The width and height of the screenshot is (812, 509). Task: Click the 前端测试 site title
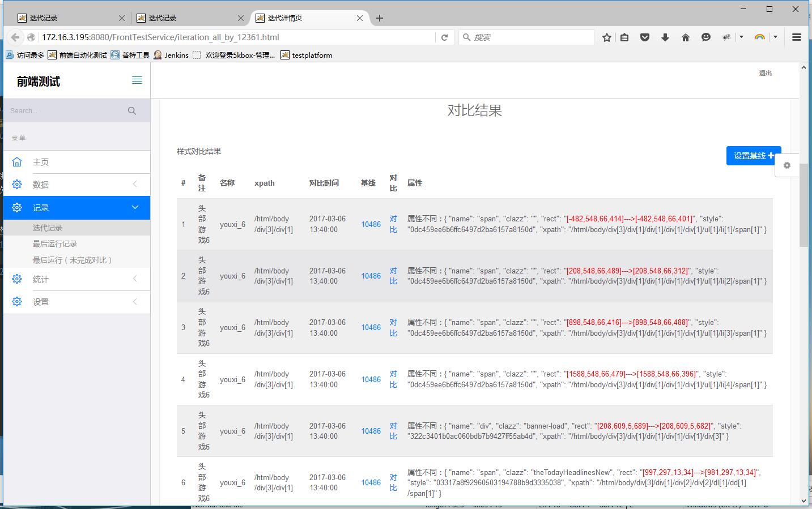point(38,82)
